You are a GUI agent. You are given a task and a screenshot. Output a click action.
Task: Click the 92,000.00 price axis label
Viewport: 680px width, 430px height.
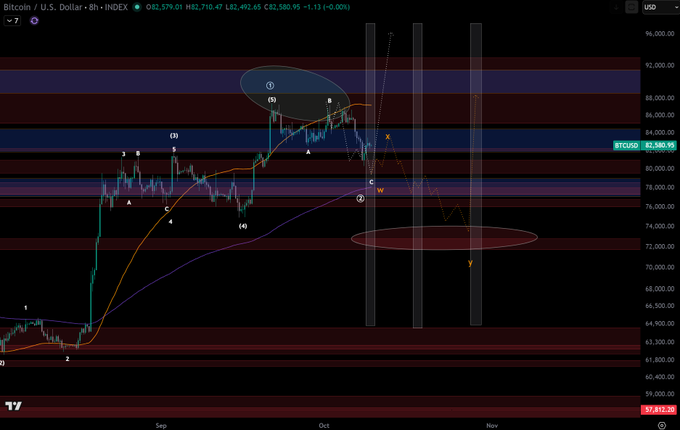pos(660,65)
